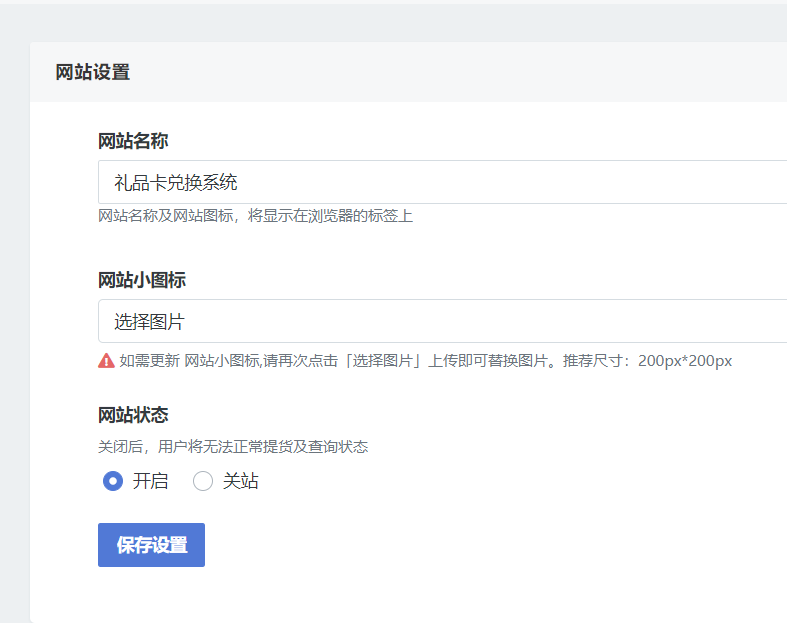The image size is (787, 623).
Task: Click hint text 关闭后，用户将无法正常提货及查询状态
Action: [233, 446]
